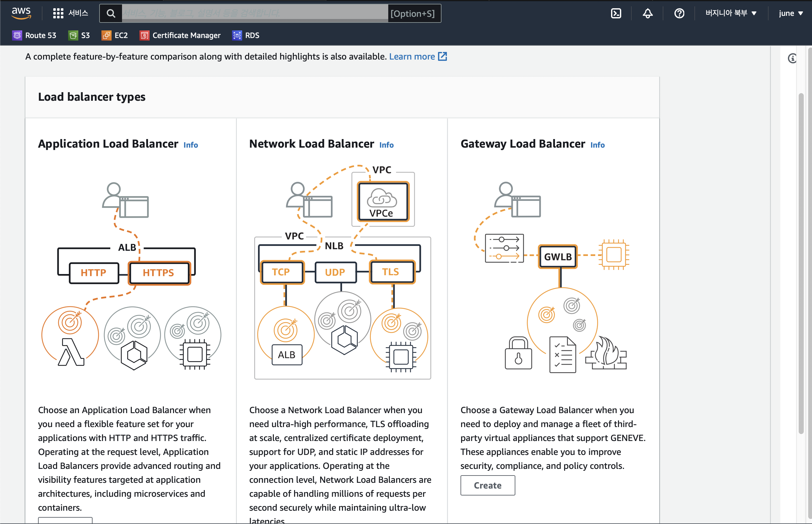Click the Network Load Balancer diagram
This screenshot has width=812, height=524.
(x=343, y=272)
